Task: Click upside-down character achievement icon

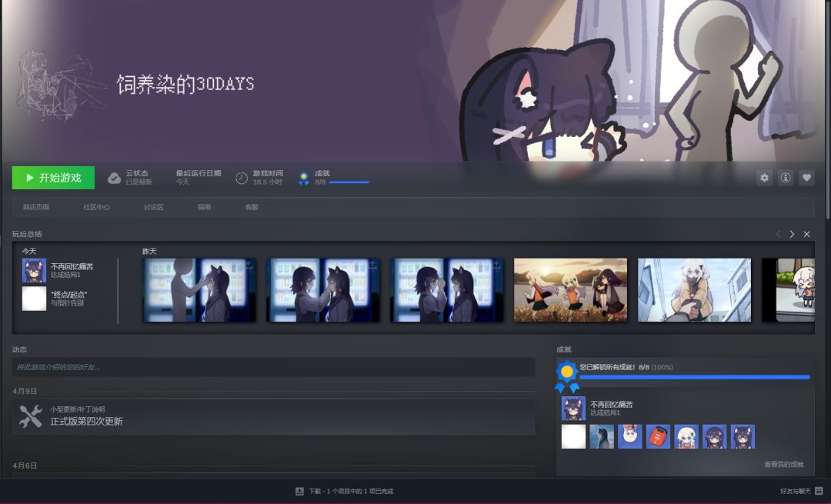Action: [x=629, y=437]
